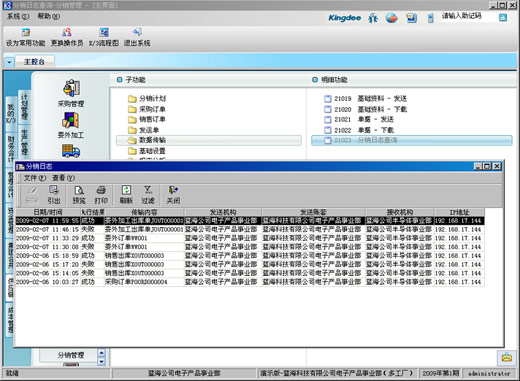Open the K/3流程图 flowchart icon
520x381 pixels.
[104, 37]
